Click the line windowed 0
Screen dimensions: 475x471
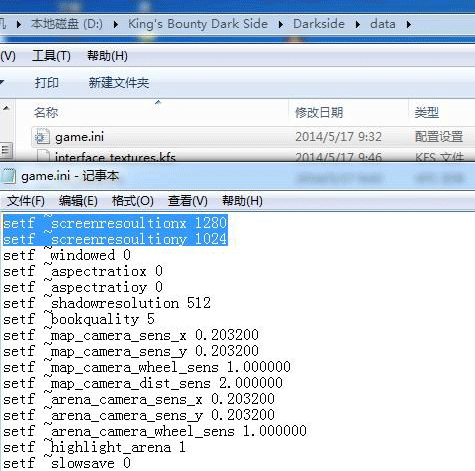tap(67, 255)
